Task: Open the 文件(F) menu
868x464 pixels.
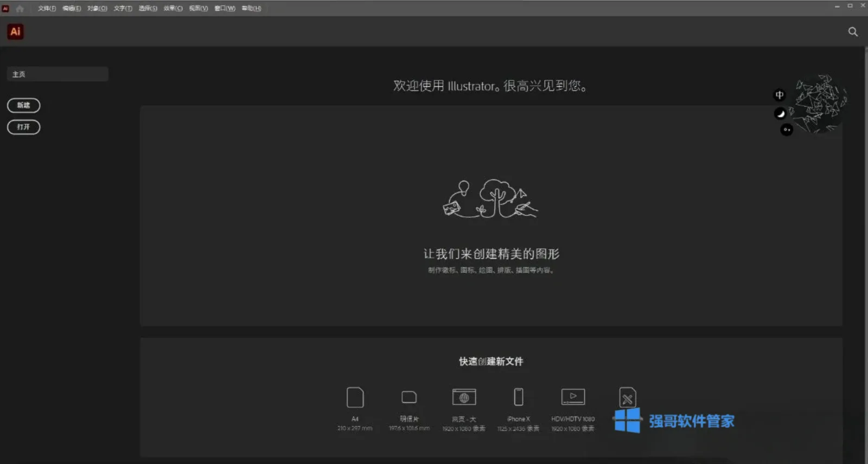Action: pos(47,9)
